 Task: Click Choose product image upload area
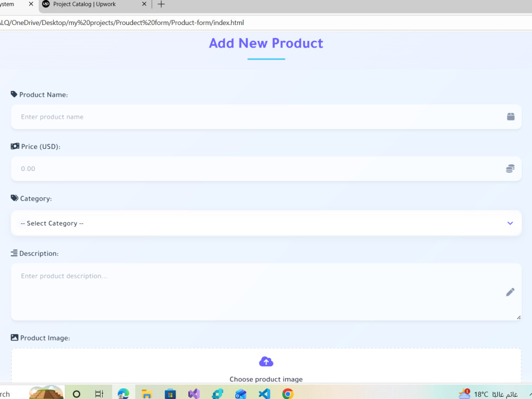(x=266, y=367)
